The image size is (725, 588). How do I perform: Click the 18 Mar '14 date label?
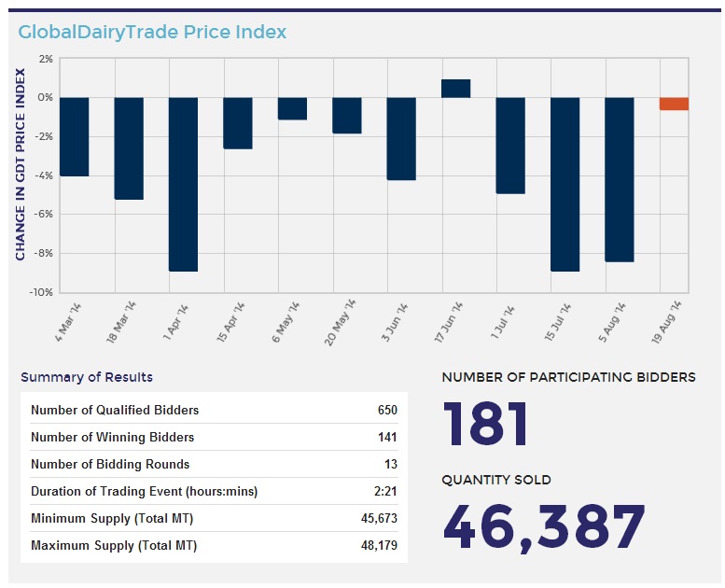tap(124, 322)
